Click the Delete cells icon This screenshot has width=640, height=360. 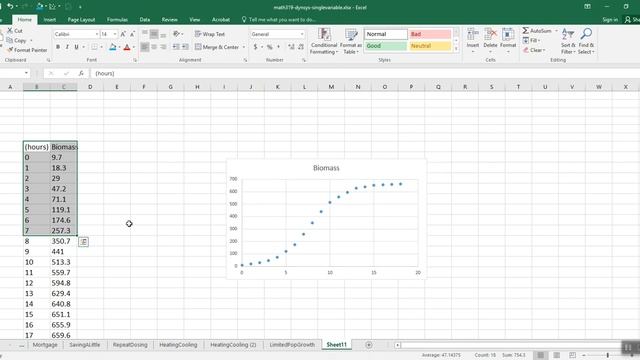click(x=490, y=35)
